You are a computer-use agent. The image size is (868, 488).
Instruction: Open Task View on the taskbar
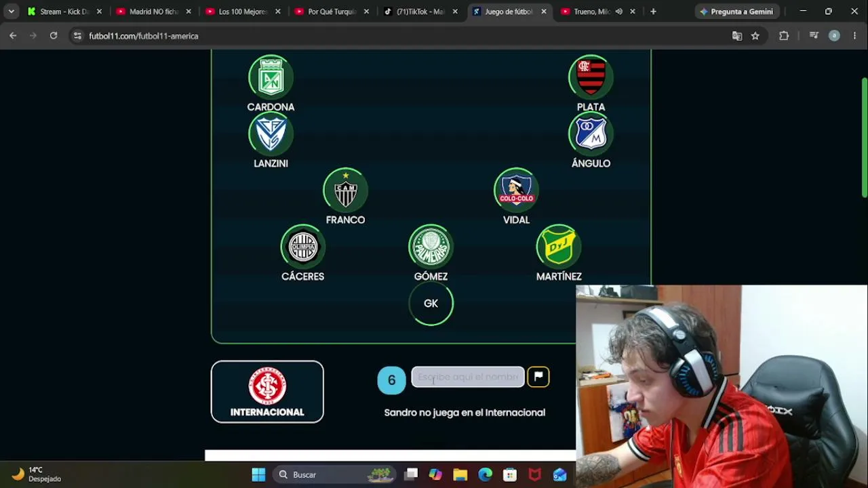click(x=411, y=475)
